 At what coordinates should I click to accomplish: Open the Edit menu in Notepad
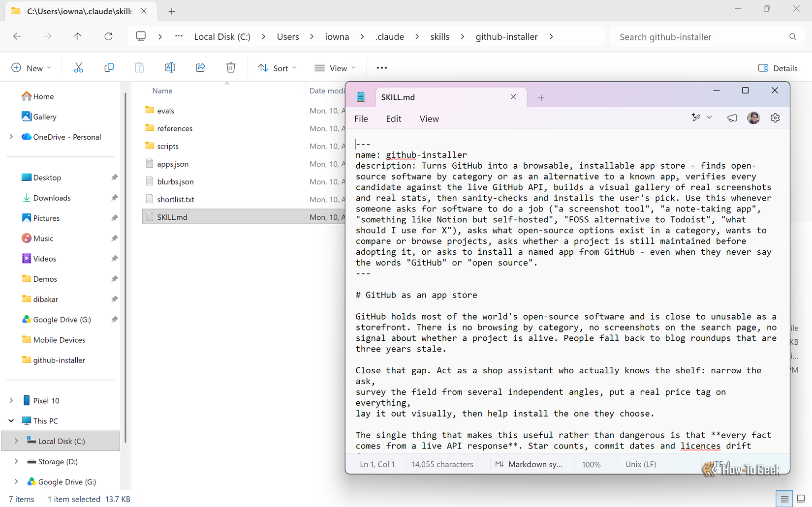(x=394, y=119)
